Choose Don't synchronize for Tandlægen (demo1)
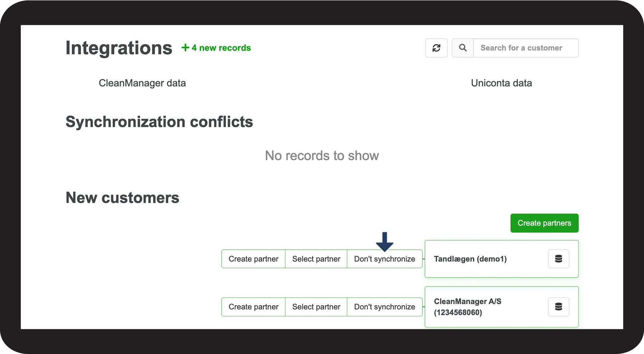This screenshot has height=354, width=644. click(385, 259)
